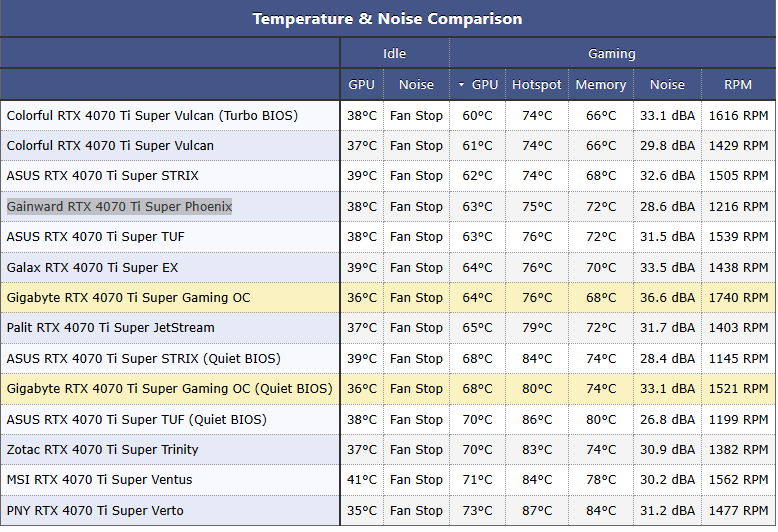Click the Idle Noise column header
This screenshot has width=778, height=532.
(x=416, y=85)
